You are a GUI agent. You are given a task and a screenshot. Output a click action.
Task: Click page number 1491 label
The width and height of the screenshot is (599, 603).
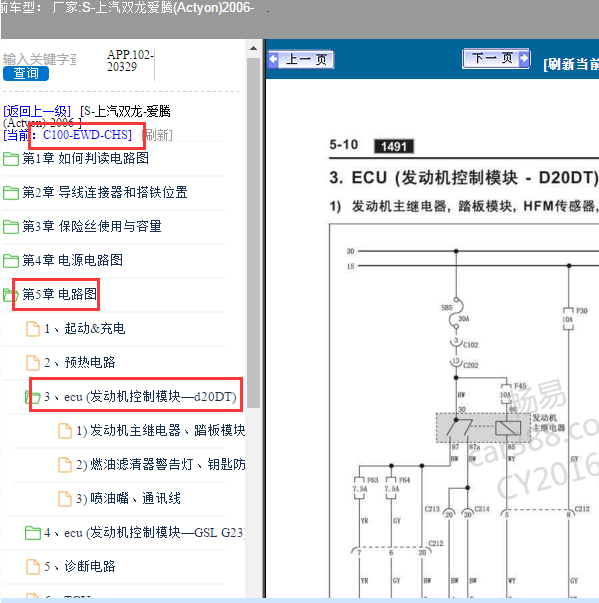394,146
